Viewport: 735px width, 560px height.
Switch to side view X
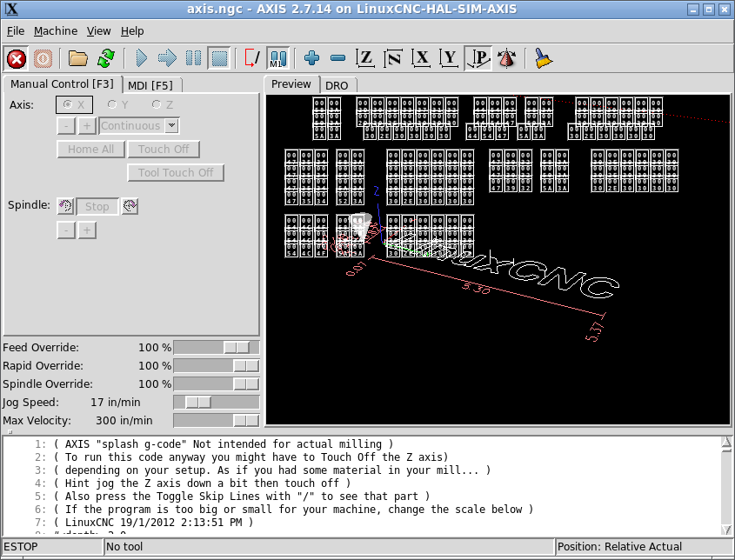421,58
